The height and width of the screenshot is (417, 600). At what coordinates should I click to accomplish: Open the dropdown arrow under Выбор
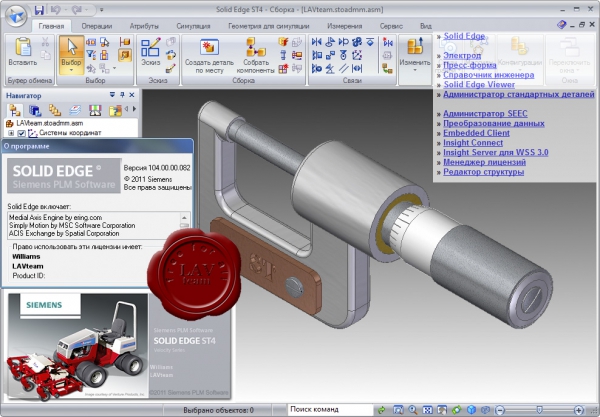[71, 70]
